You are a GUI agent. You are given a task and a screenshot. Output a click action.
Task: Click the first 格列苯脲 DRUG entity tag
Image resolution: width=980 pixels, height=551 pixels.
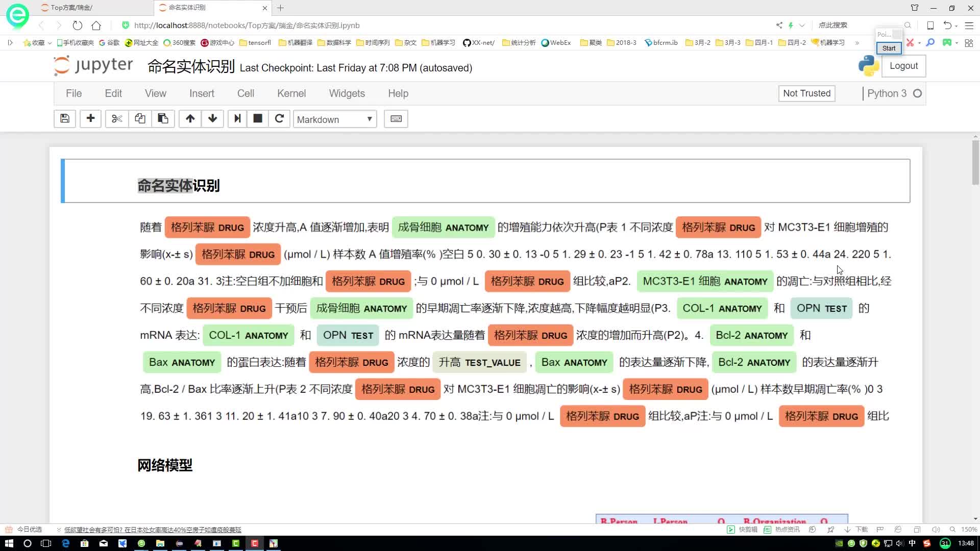click(207, 228)
